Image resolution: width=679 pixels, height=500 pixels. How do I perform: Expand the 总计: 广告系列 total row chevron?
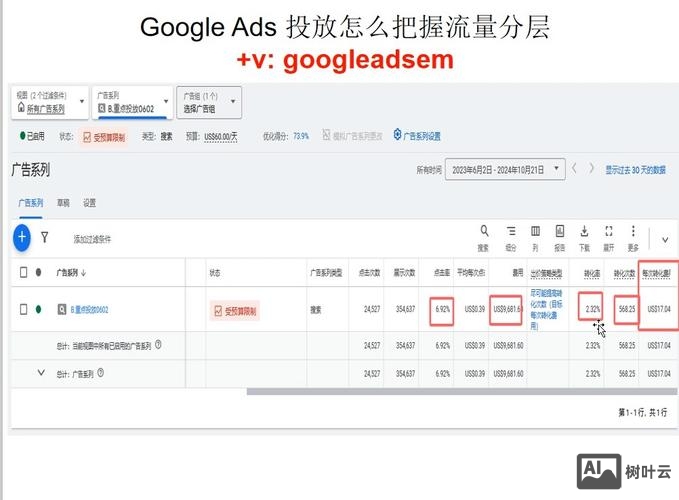coord(41,372)
